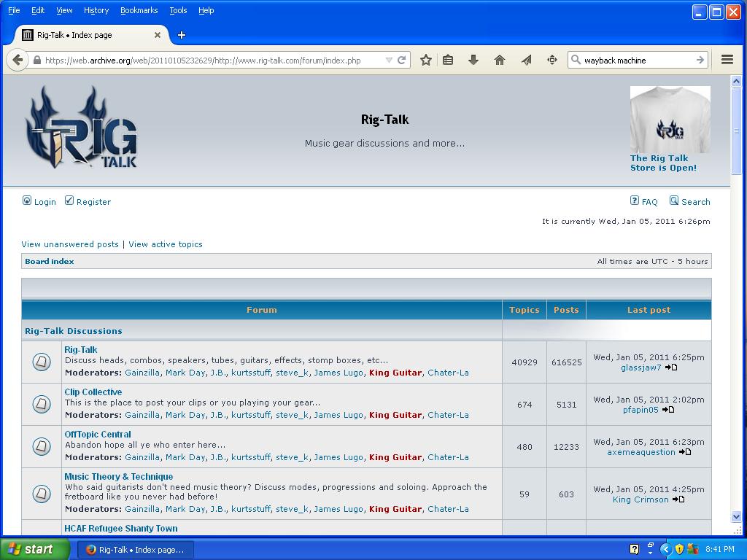Viewport: 747px width, 560px height.
Task: View latest post icon next to pfapin05
Action: [668, 410]
